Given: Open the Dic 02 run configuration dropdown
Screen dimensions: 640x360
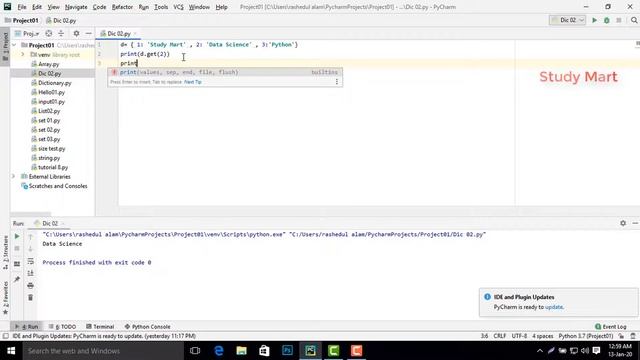Looking at the screenshot, I should [567, 20].
